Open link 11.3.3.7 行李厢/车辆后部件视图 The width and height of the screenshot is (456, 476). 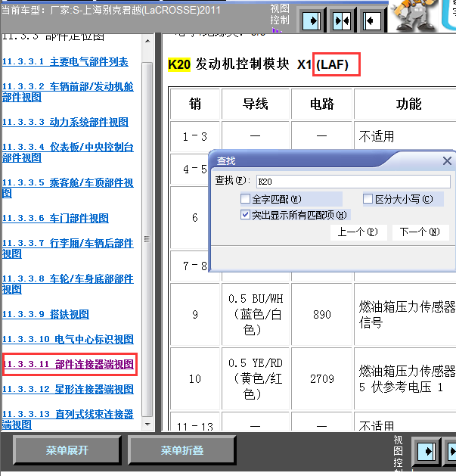pyautogui.click(x=67, y=248)
